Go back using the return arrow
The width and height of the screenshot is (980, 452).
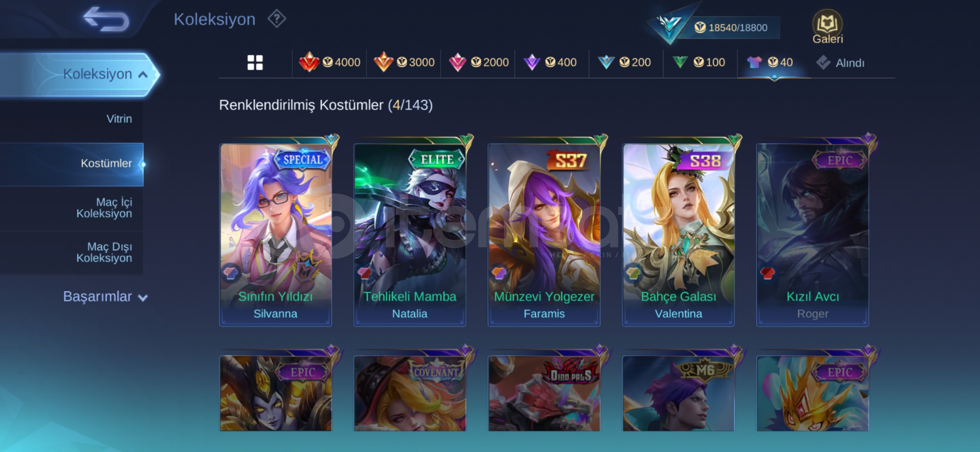[x=106, y=19]
